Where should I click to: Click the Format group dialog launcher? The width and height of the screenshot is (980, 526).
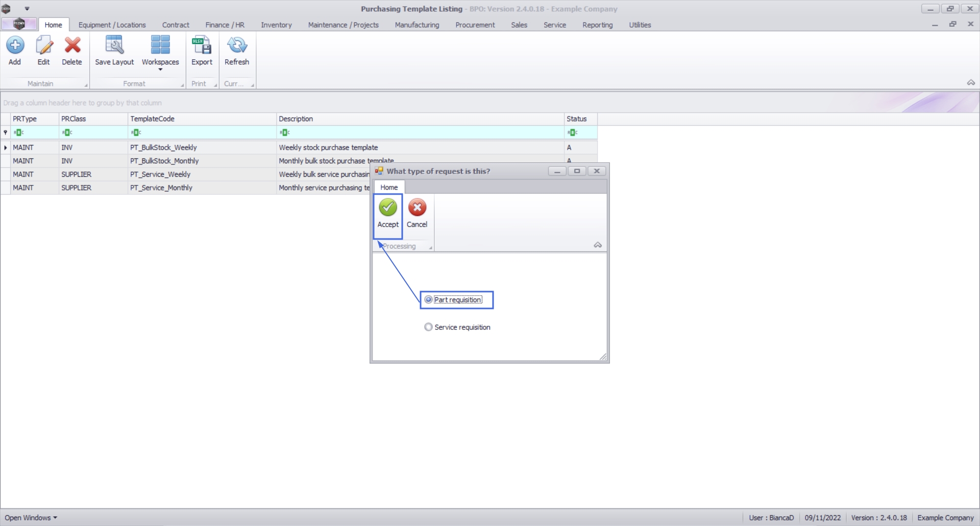tap(182, 85)
